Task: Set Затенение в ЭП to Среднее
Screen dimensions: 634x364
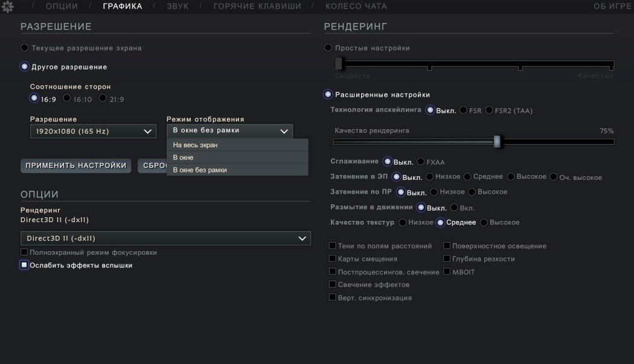Action: [x=467, y=177]
